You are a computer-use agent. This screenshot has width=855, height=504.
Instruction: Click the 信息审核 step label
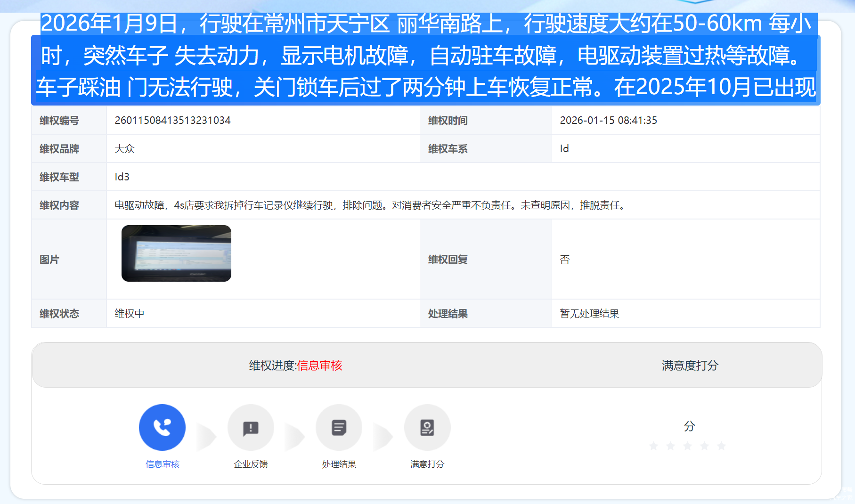point(163,464)
